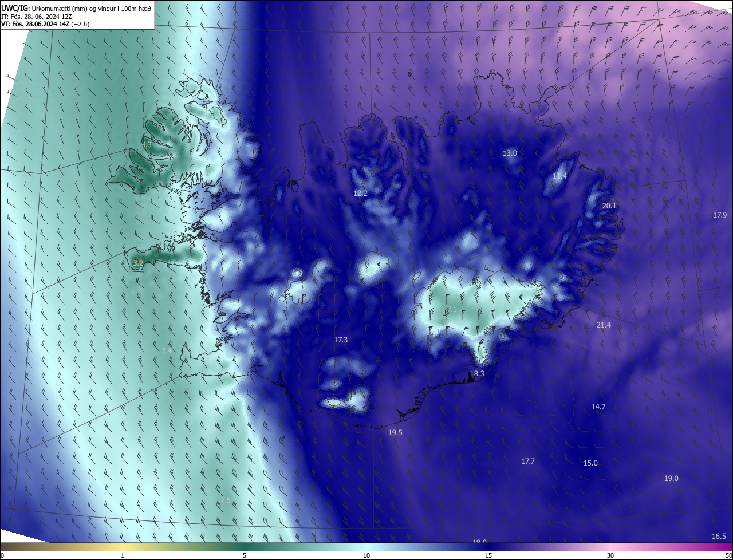
Task: Select the 17.7 value in the southern ocean
Action: pyautogui.click(x=528, y=461)
